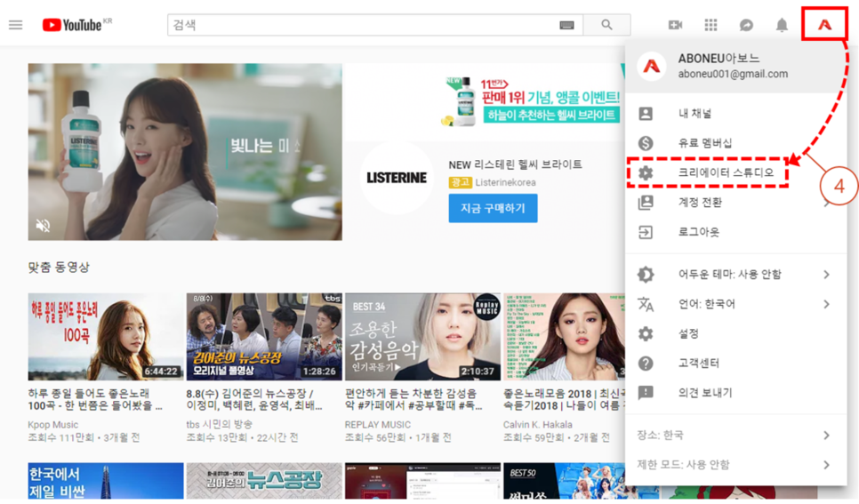
Task: Click the Listerine ad video player
Action: (x=185, y=152)
